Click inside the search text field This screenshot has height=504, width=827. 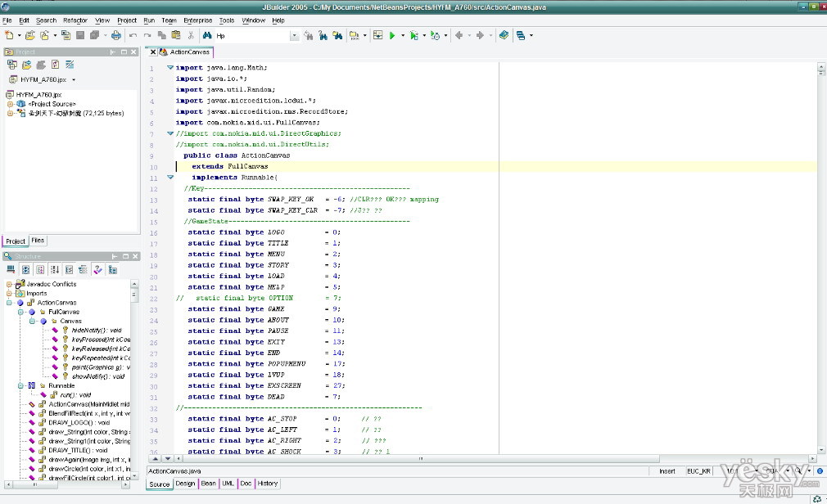pyautogui.click(x=251, y=36)
